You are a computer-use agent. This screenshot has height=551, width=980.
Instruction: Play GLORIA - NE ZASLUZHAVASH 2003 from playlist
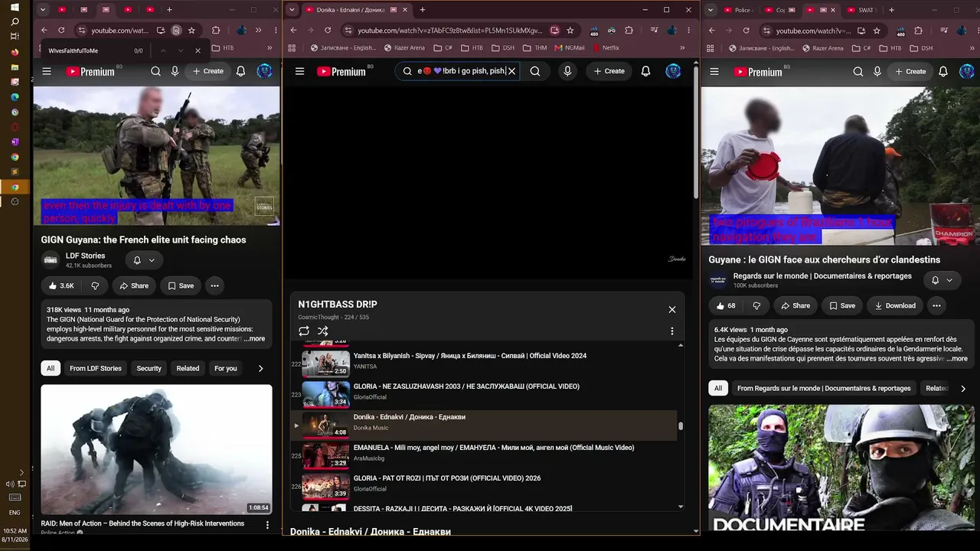483,393
